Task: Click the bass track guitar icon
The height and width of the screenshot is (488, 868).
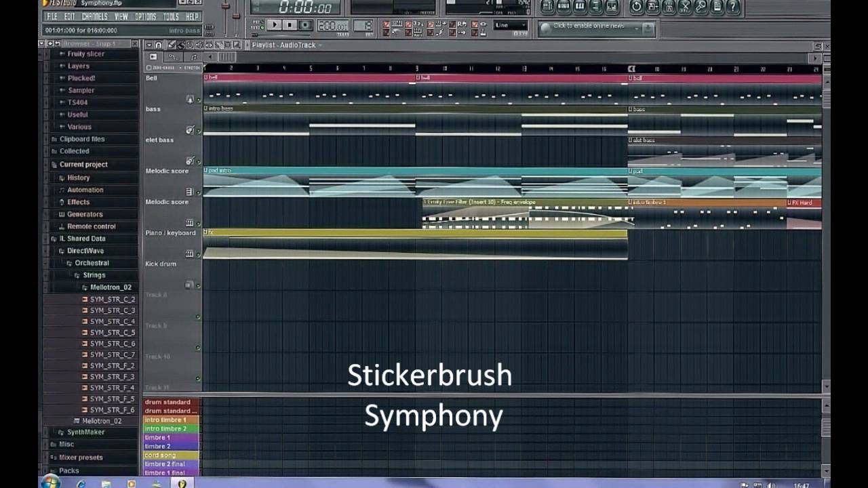Action: pyautogui.click(x=190, y=130)
